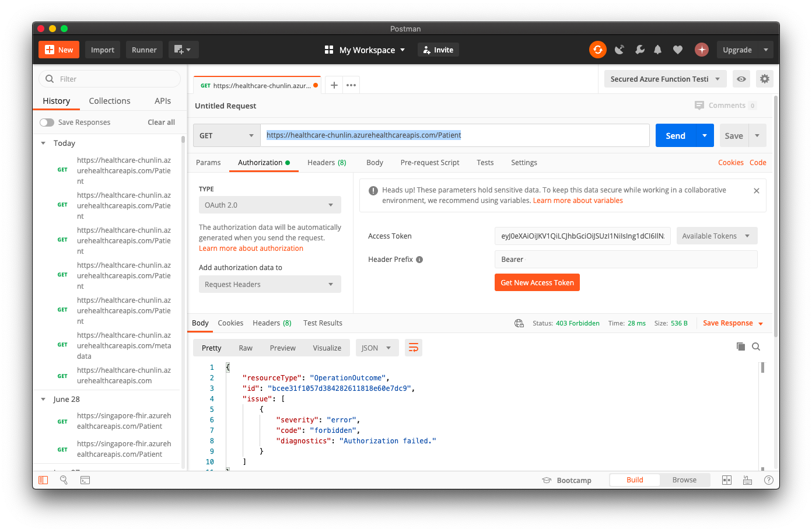Open the GET method dropdown
Screen dimensions: 812x532
226,135
